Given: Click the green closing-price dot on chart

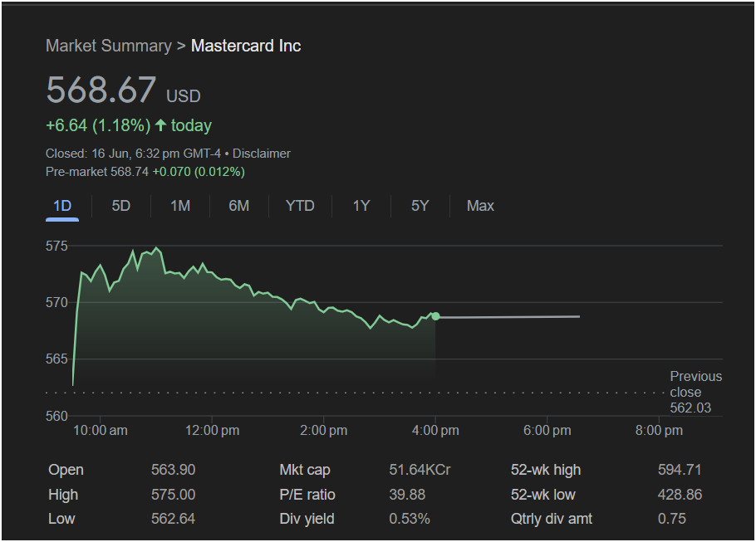Looking at the screenshot, I should 435,316.
